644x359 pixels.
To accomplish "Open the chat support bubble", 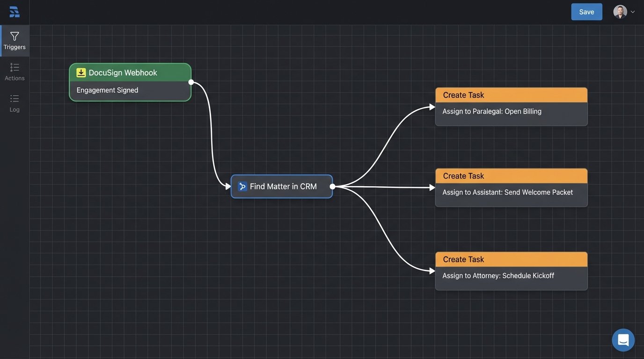I will click(x=622, y=339).
